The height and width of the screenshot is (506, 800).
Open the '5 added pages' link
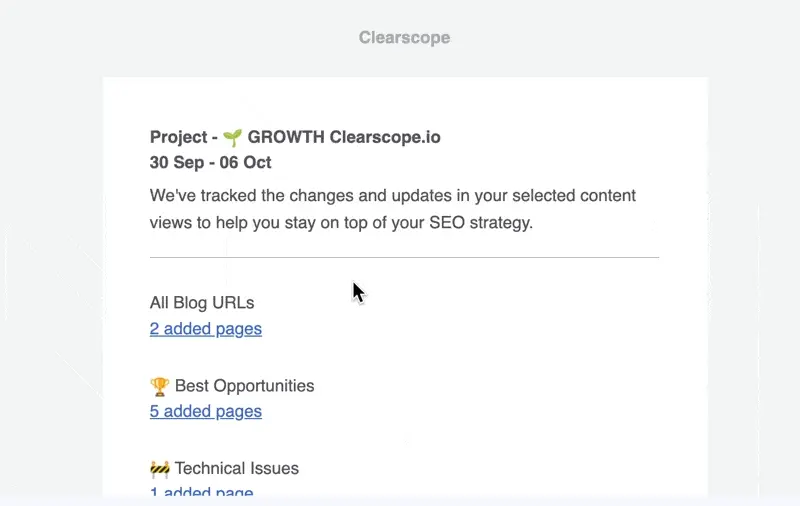point(206,412)
